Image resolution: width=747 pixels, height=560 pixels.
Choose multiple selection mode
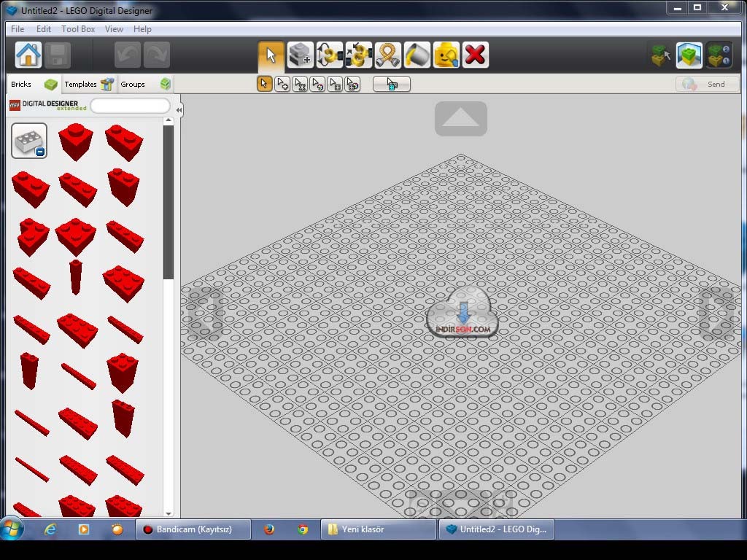(282, 85)
